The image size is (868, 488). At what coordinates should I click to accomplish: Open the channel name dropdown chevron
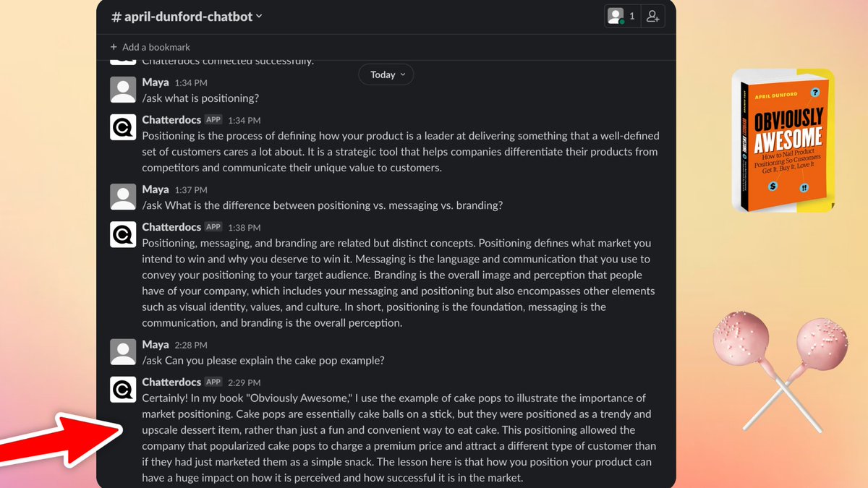click(259, 15)
